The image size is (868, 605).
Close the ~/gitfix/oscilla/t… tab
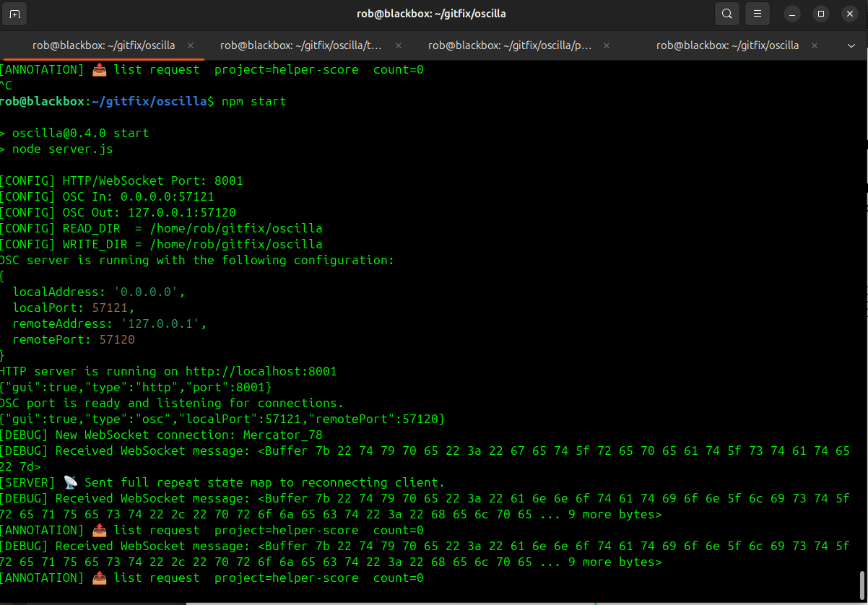[x=398, y=45]
